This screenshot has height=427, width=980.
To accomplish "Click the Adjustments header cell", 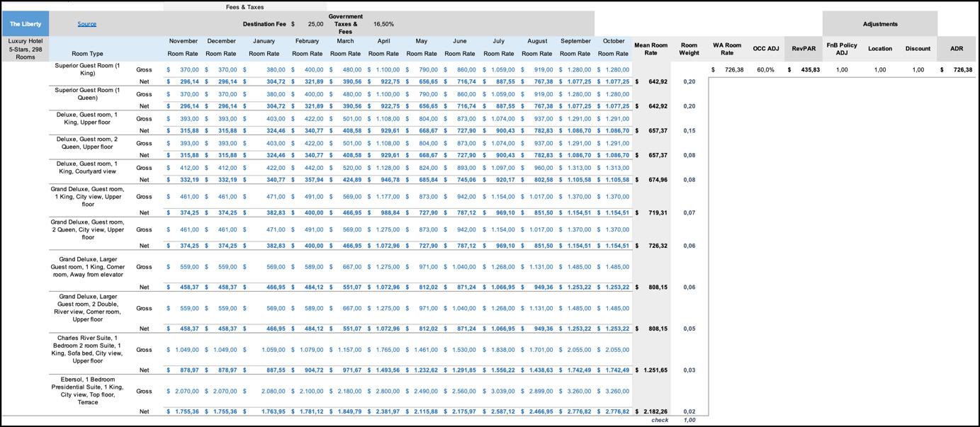I will click(x=880, y=24).
